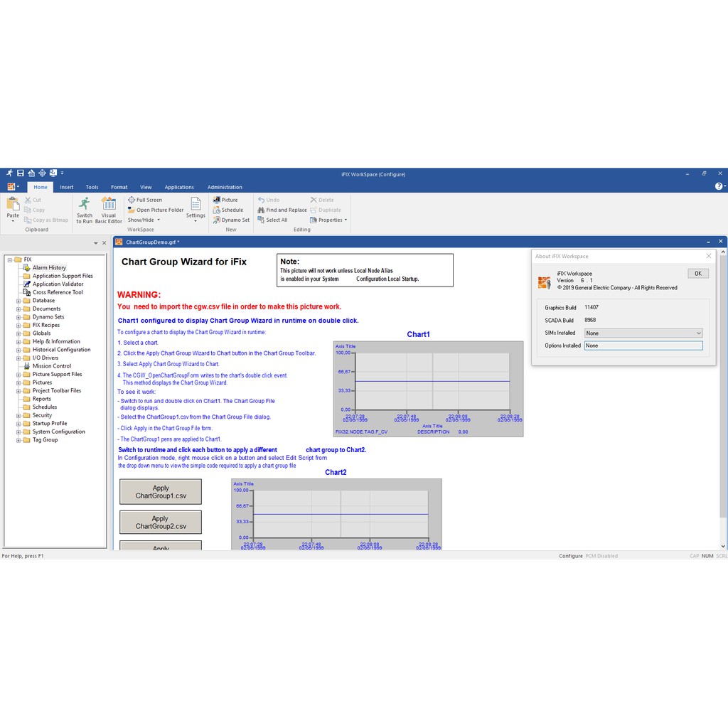The image size is (728, 728).
Task: Click the Options Installed field
Action: [x=643, y=346]
